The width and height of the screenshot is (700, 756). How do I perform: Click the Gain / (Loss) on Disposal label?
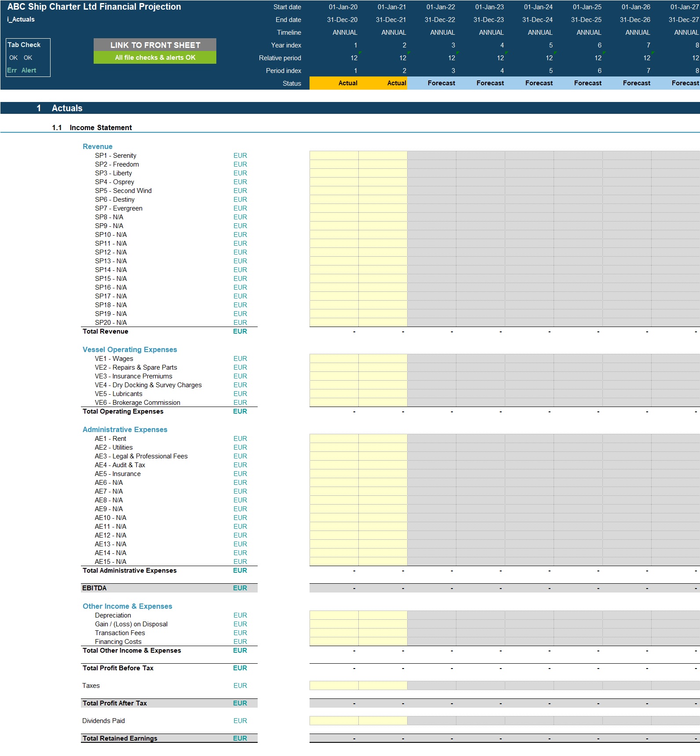pos(131,624)
